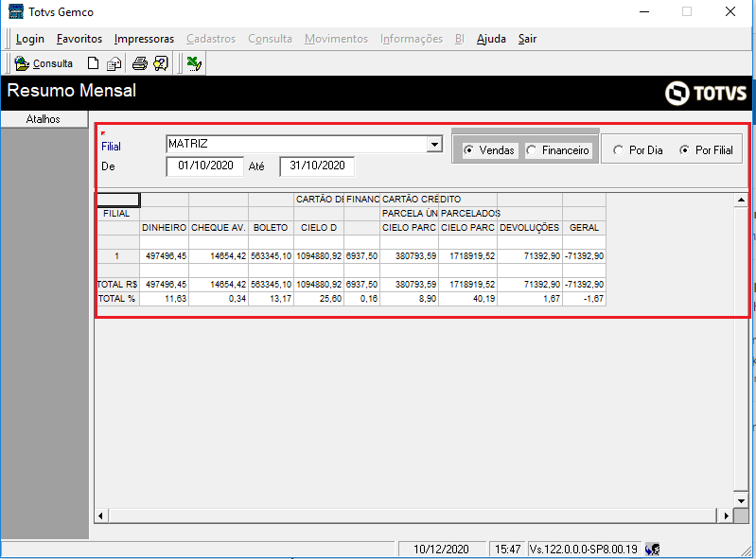Click the horizontal scroll right arrow
The height and width of the screenshot is (559, 756).
pyautogui.click(x=726, y=515)
